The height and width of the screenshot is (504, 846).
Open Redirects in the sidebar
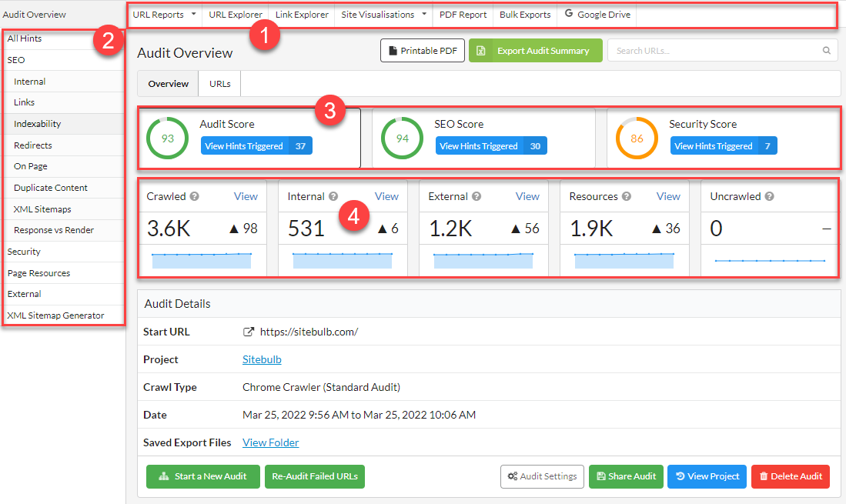(x=64, y=145)
